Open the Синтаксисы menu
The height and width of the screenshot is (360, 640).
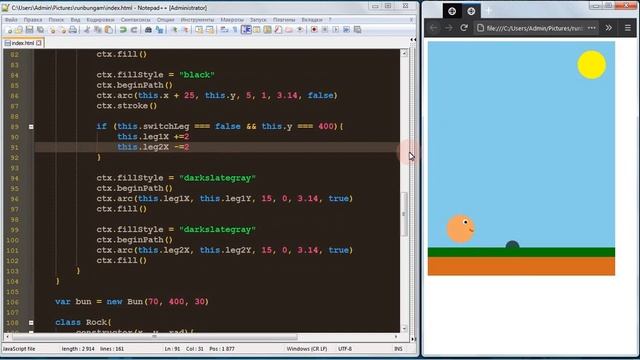[x=136, y=20]
